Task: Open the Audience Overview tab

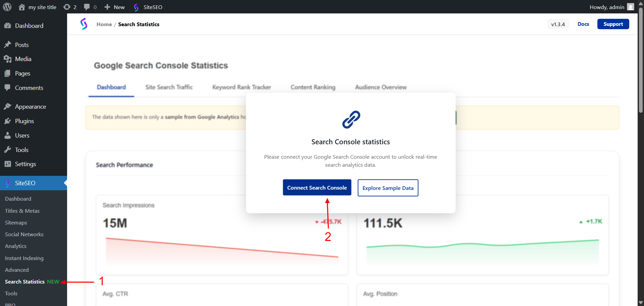Action: click(380, 87)
